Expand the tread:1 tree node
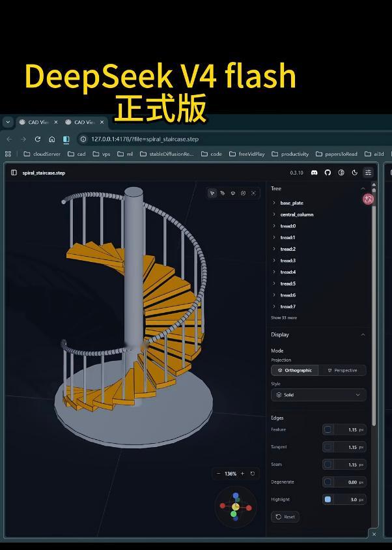 274,237
